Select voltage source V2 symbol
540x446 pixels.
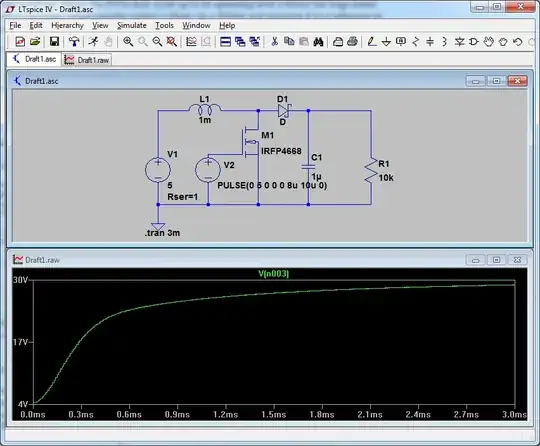[x=208, y=169]
